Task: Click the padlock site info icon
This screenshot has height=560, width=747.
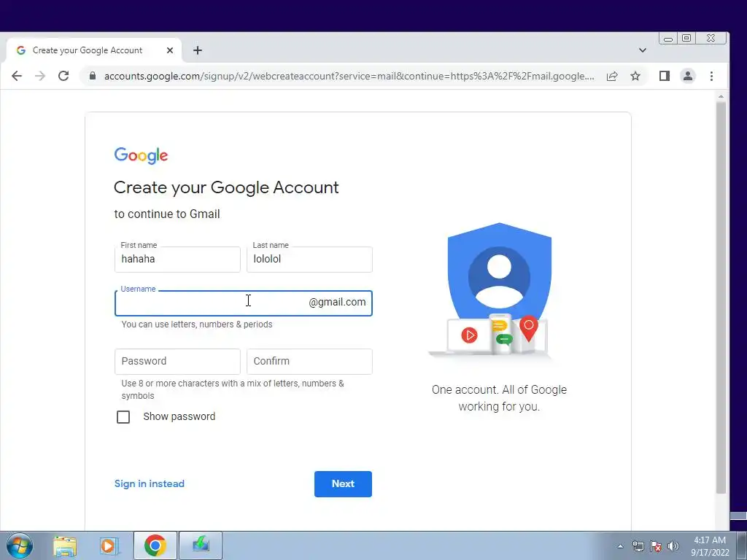Action: pyautogui.click(x=93, y=76)
